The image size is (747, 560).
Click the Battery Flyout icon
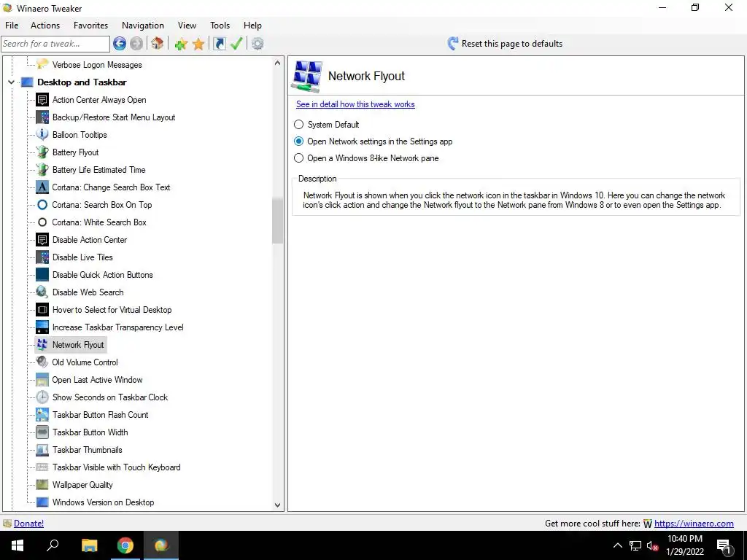(x=42, y=152)
